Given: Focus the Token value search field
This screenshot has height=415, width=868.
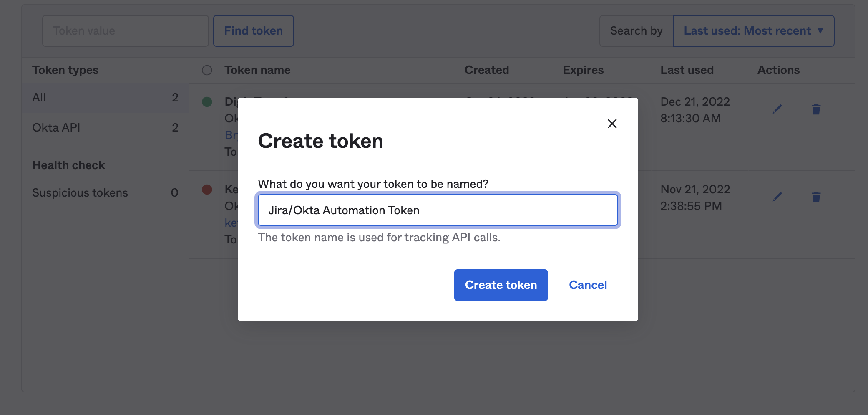Looking at the screenshot, I should [x=125, y=31].
